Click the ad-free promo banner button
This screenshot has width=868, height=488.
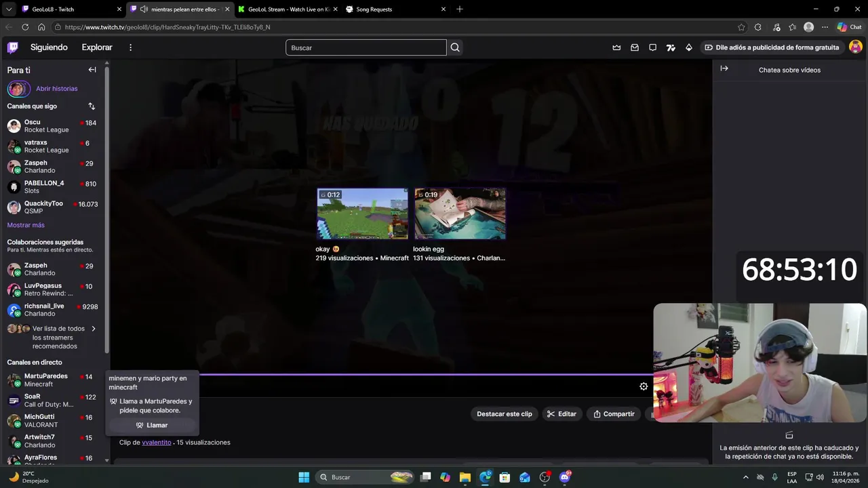[772, 47]
